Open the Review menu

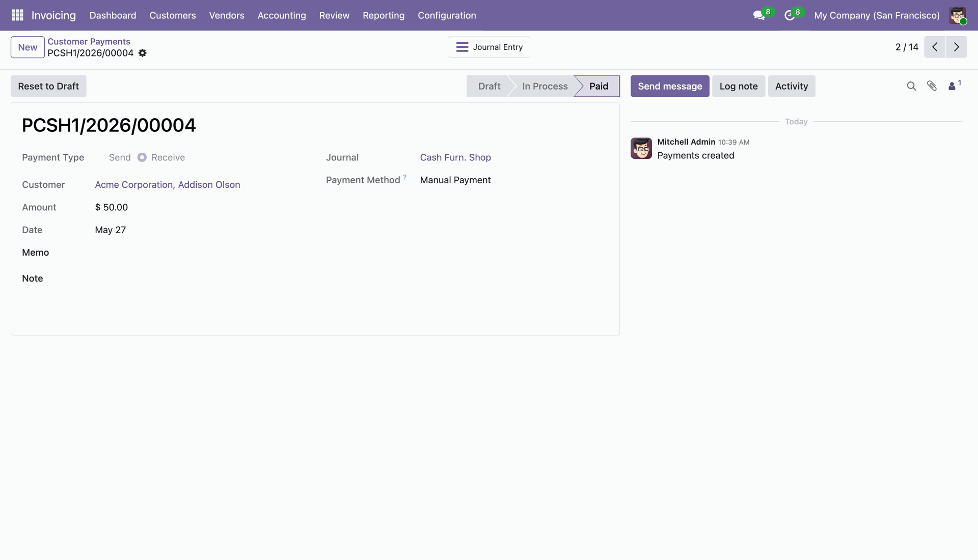334,15
